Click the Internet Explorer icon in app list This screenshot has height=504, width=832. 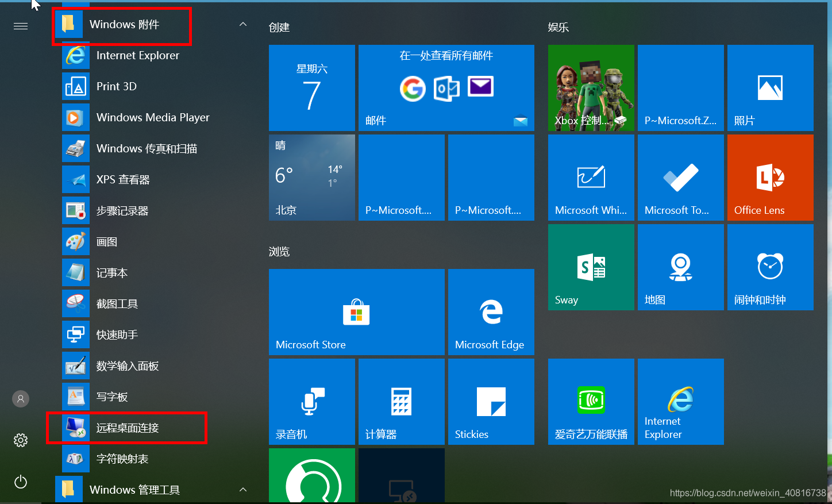[76, 55]
